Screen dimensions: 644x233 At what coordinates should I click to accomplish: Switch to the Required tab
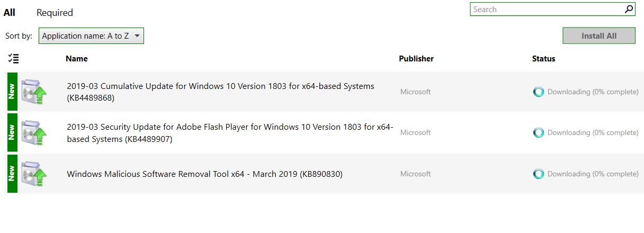[x=55, y=13]
